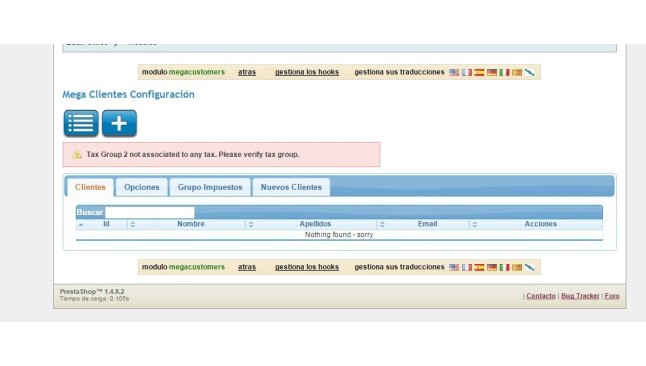646x366 pixels.
Task: Click the dark tool icon after the upper flags
Action: pyautogui.click(x=530, y=72)
